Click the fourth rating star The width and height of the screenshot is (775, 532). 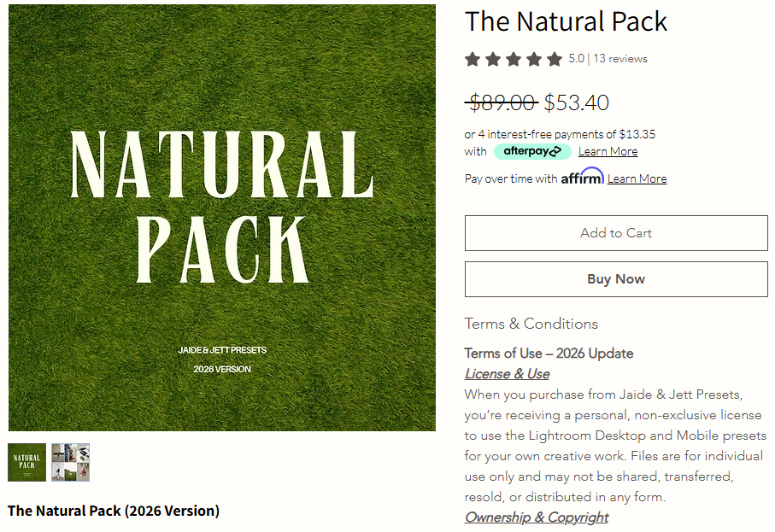tap(534, 59)
